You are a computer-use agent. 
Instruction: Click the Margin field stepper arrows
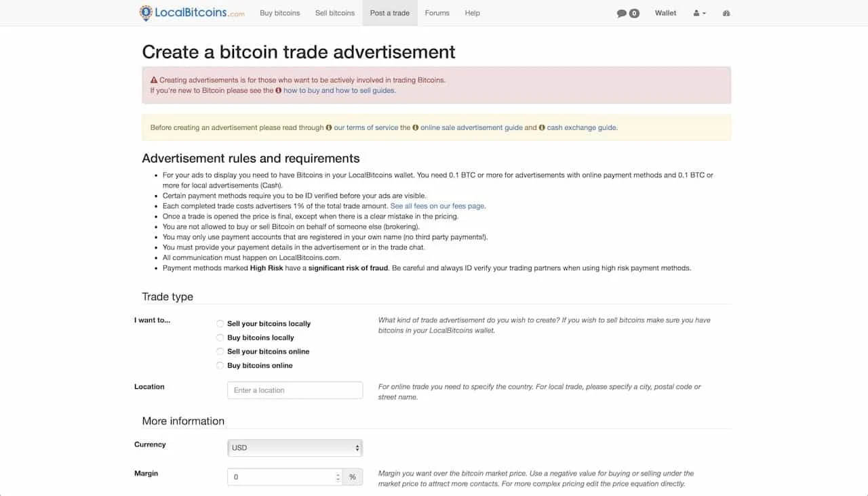[x=338, y=477]
